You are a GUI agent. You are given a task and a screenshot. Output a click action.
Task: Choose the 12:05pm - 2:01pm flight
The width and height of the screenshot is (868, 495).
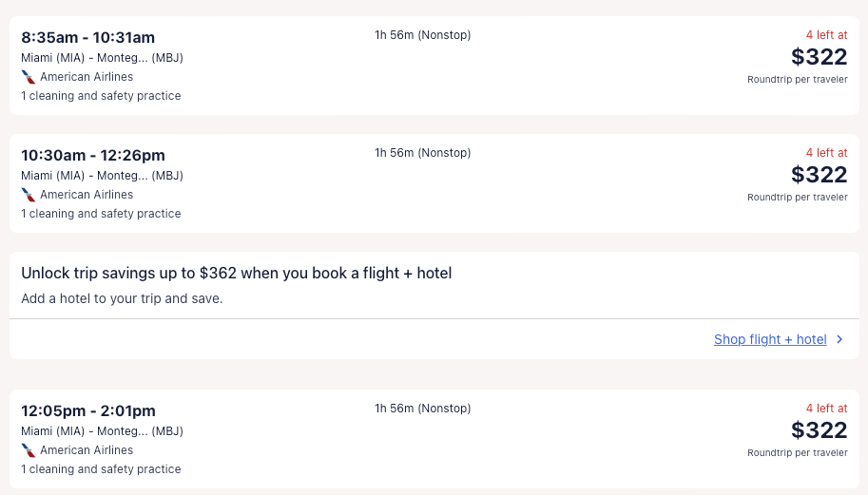(88, 410)
